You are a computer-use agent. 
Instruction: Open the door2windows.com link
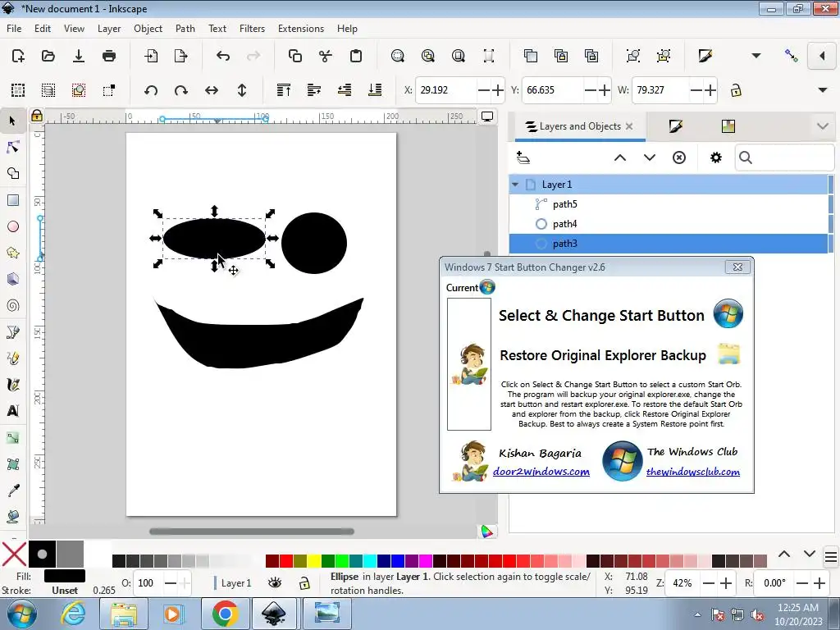(541, 472)
